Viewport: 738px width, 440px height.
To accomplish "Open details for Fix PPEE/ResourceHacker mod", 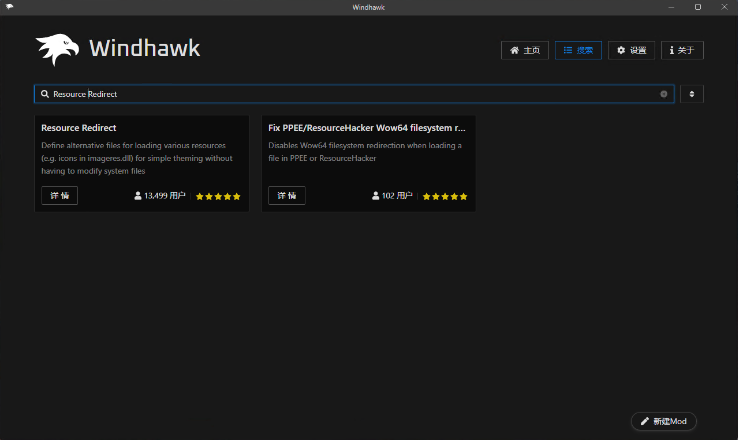I will [287, 195].
